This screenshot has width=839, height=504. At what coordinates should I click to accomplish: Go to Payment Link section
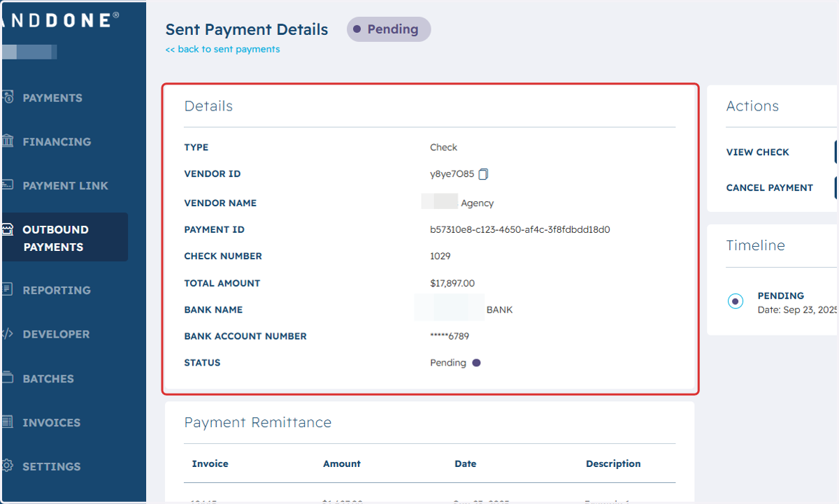tap(65, 186)
